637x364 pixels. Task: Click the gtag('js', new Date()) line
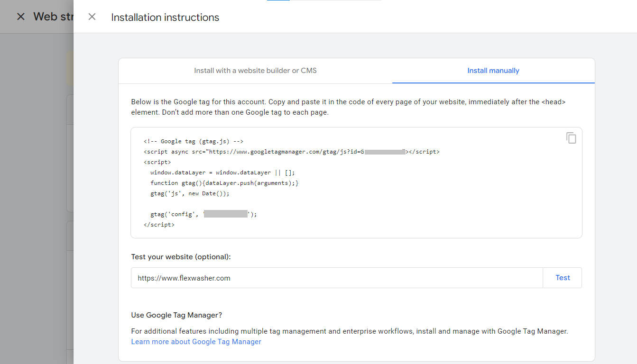click(x=190, y=193)
